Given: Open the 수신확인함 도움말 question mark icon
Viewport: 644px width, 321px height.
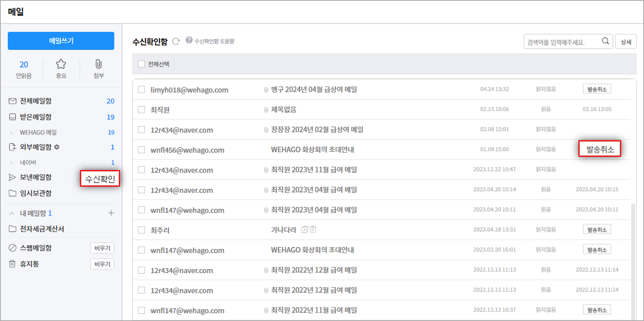Looking at the screenshot, I should pyautogui.click(x=189, y=40).
